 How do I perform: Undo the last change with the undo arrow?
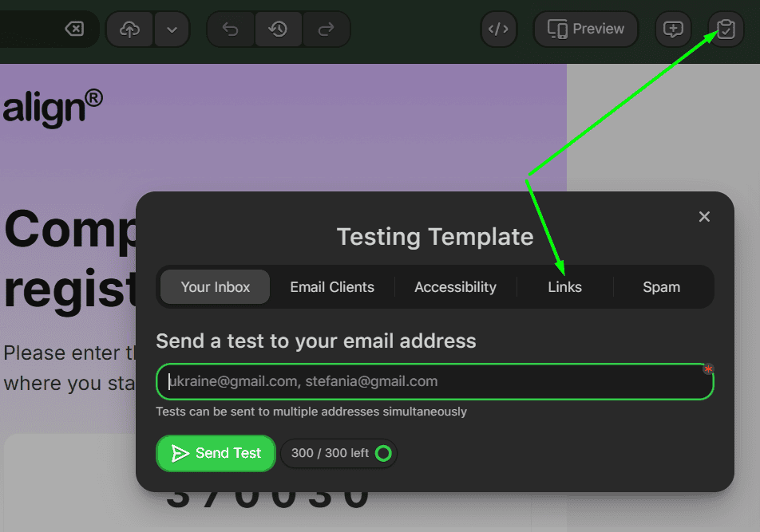point(230,30)
